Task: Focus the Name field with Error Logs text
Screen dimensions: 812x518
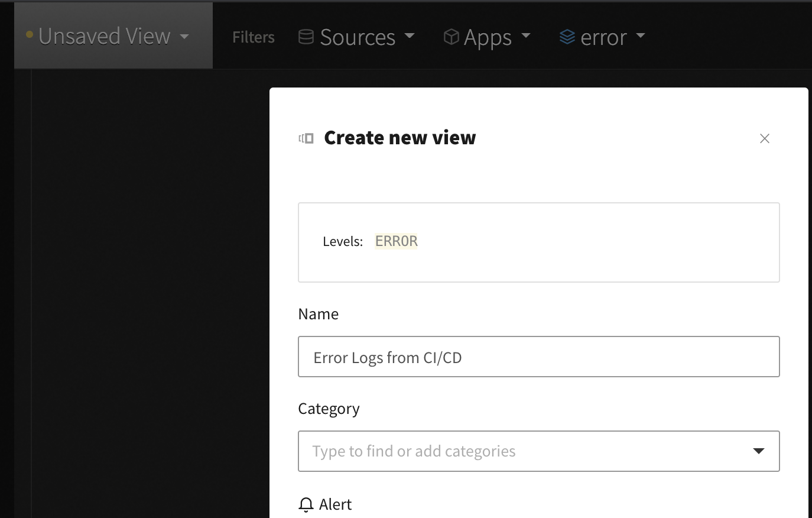Action: [538, 357]
